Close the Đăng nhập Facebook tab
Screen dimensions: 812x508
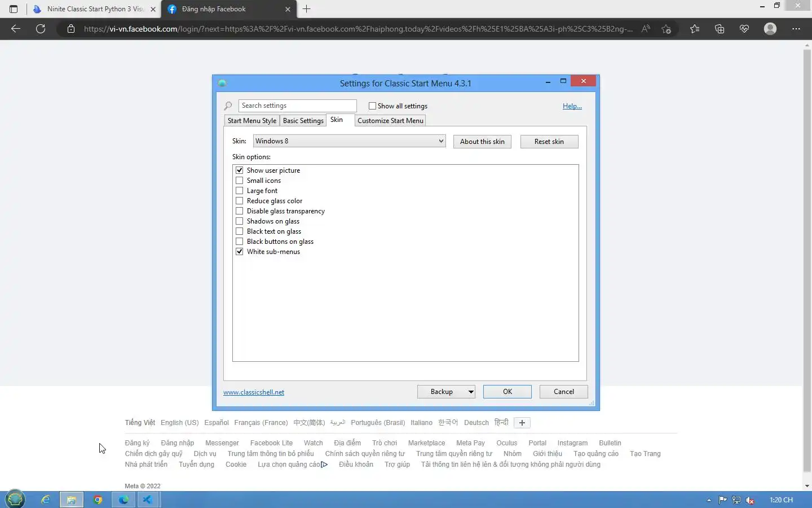click(288, 9)
